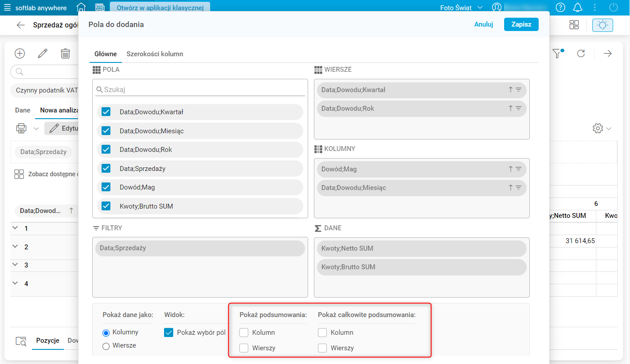Click the Kwoty;Brutto SUM field in DANE
The width and height of the screenshot is (630, 364).
422,267
